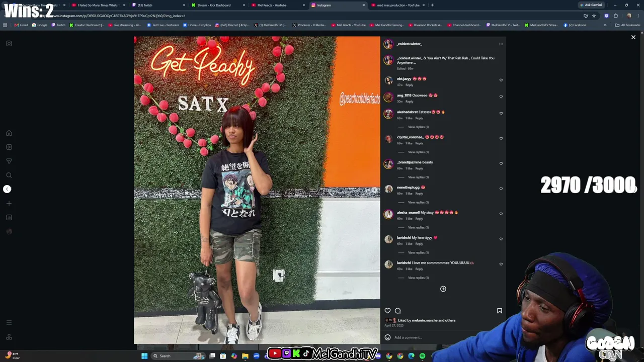Open melanin.marche profile from liked-by line
The height and width of the screenshot is (362, 644).
click(424, 320)
